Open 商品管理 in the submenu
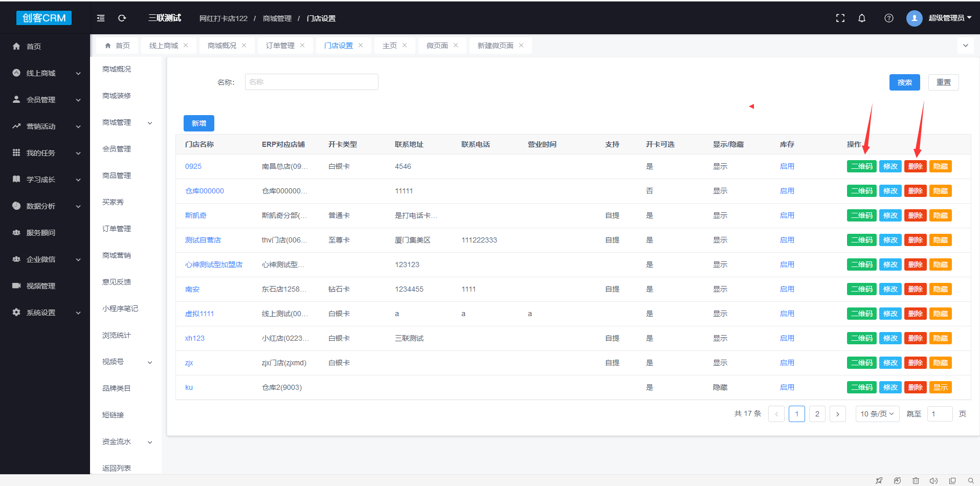 pyautogui.click(x=117, y=175)
